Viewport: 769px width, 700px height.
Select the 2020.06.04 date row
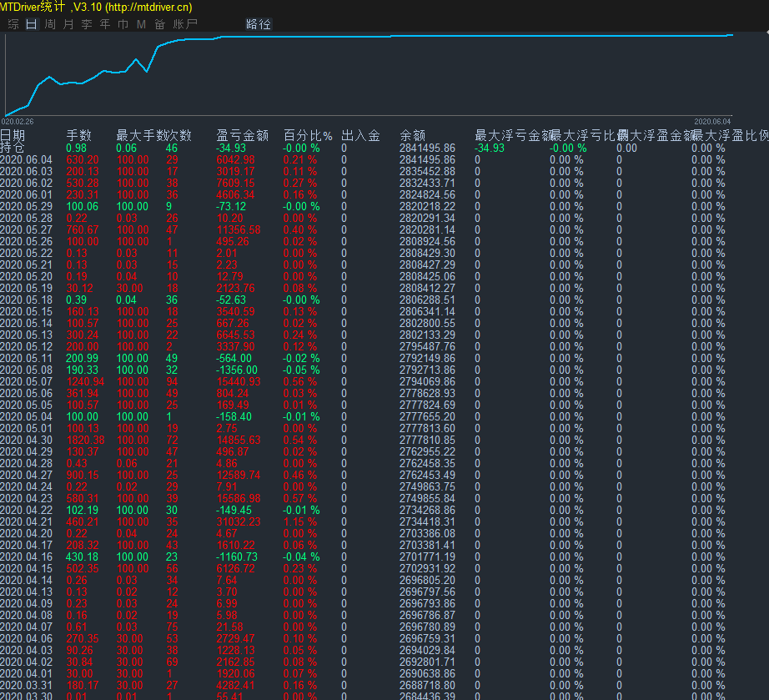[x=26, y=160]
